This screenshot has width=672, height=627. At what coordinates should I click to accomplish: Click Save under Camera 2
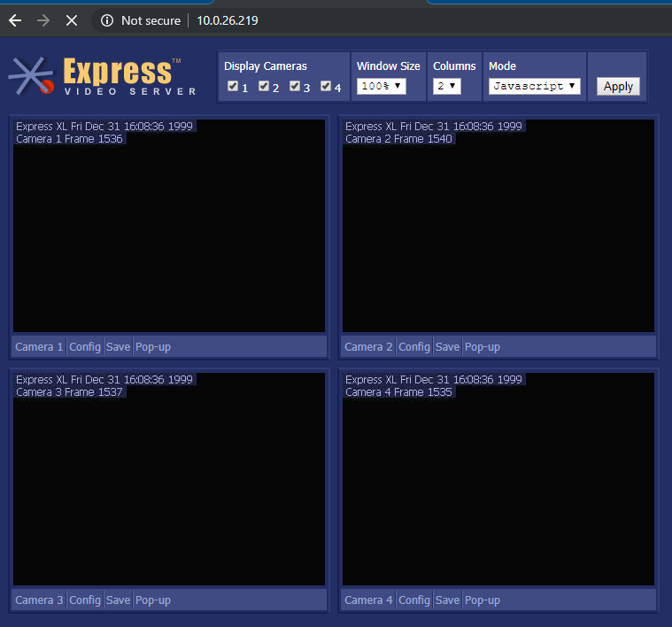tap(447, 347)
